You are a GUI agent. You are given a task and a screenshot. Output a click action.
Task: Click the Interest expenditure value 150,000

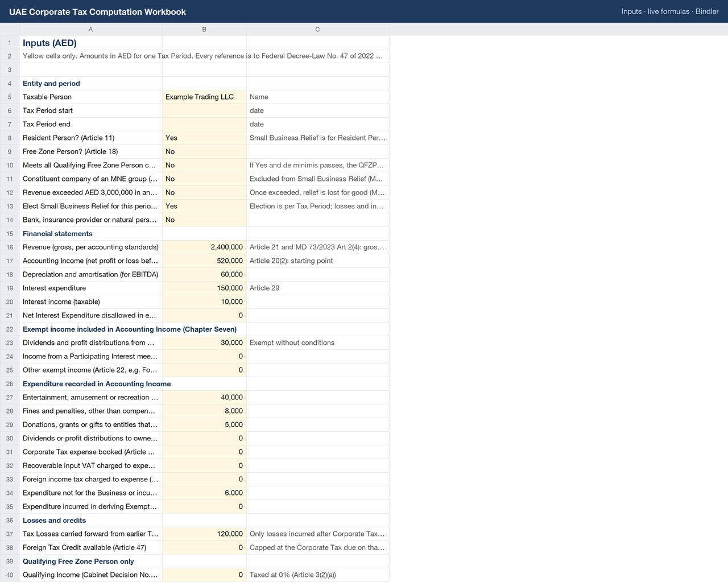coord(204,288)
